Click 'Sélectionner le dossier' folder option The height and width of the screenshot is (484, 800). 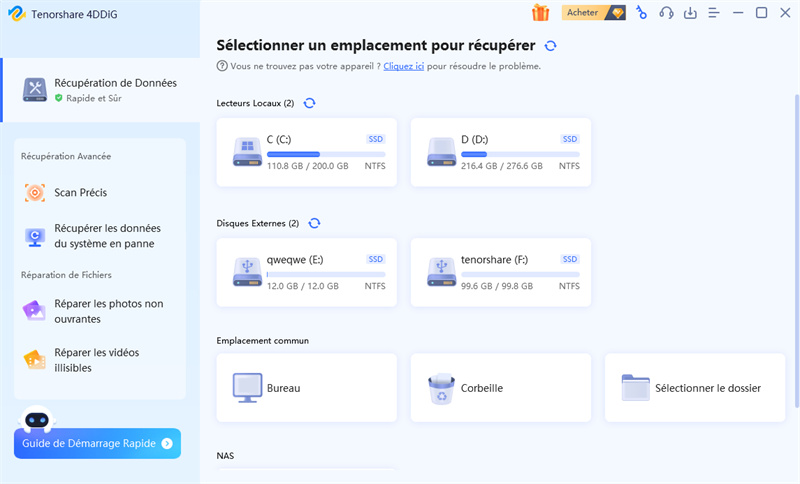(x=694, y=387)
